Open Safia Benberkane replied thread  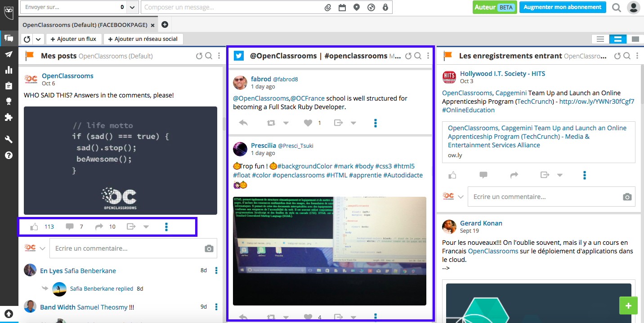(x=102, y=289)
